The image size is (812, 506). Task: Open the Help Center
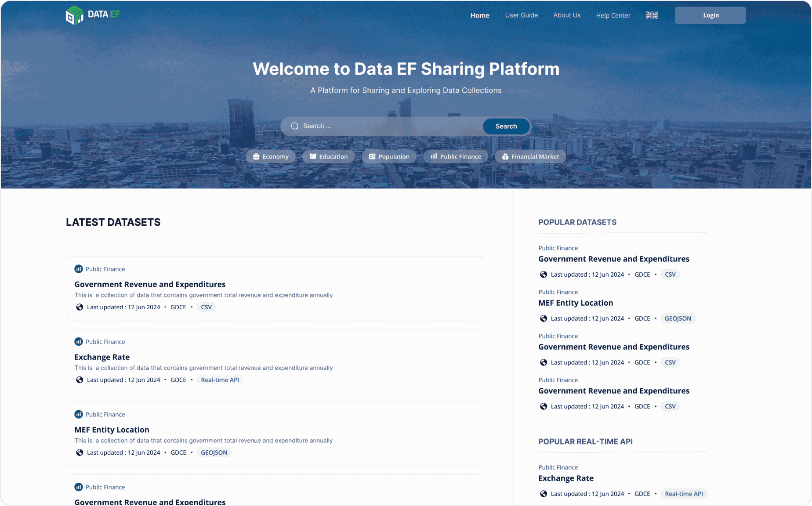click(x=613, y=15)
